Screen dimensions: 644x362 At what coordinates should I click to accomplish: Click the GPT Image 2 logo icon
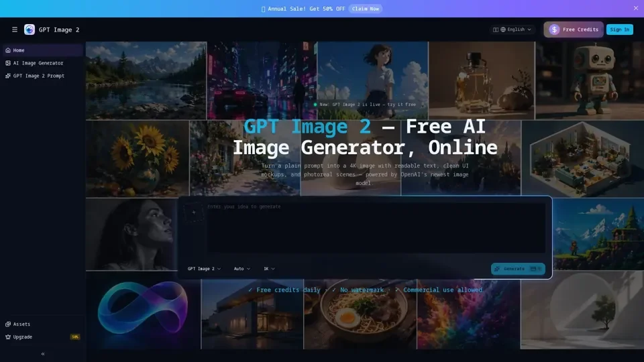click(29, 29)
